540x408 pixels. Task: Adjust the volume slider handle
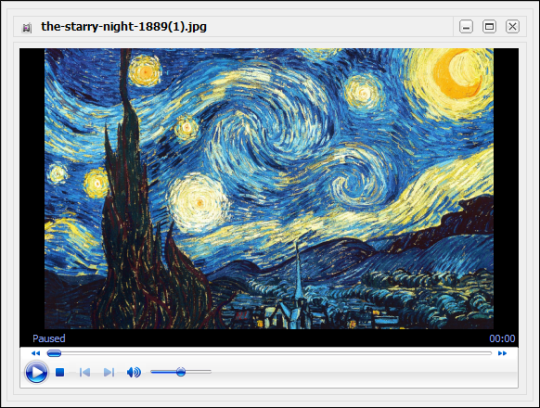(x=181, y=372)
